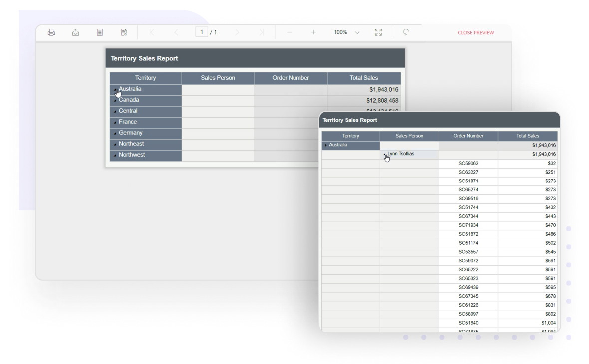Select order number SO59072

[x=468, y=261]
